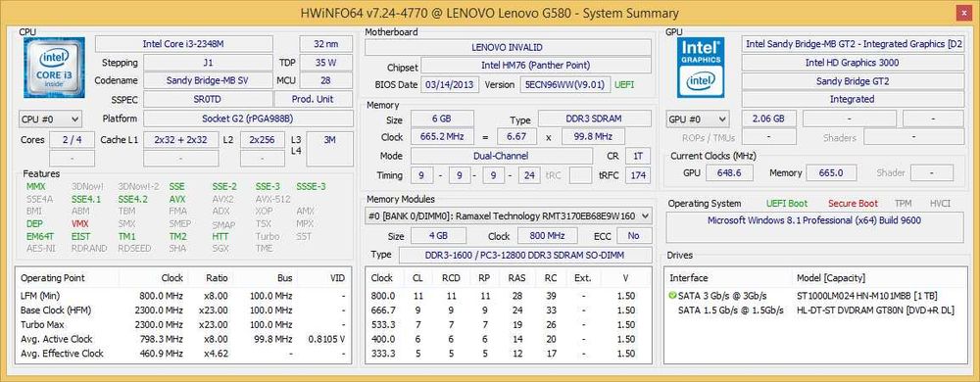Click the ECC value No

[x=634, y=236]
